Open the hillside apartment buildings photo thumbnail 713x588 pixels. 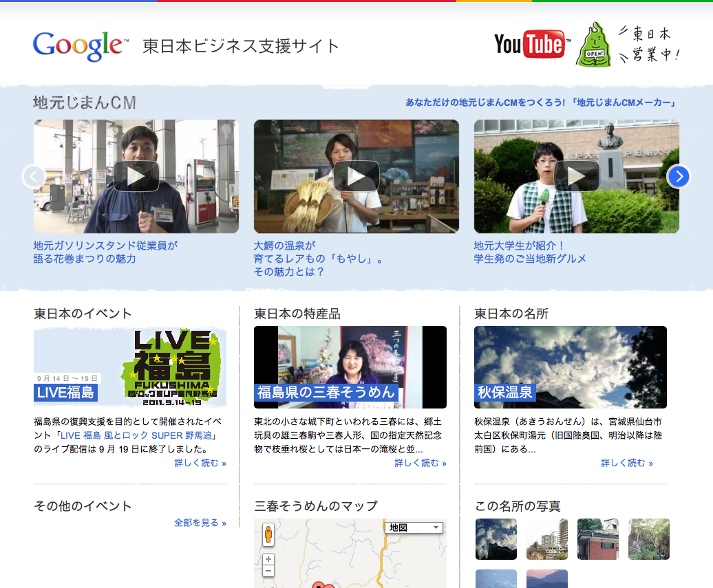point(547,539)
